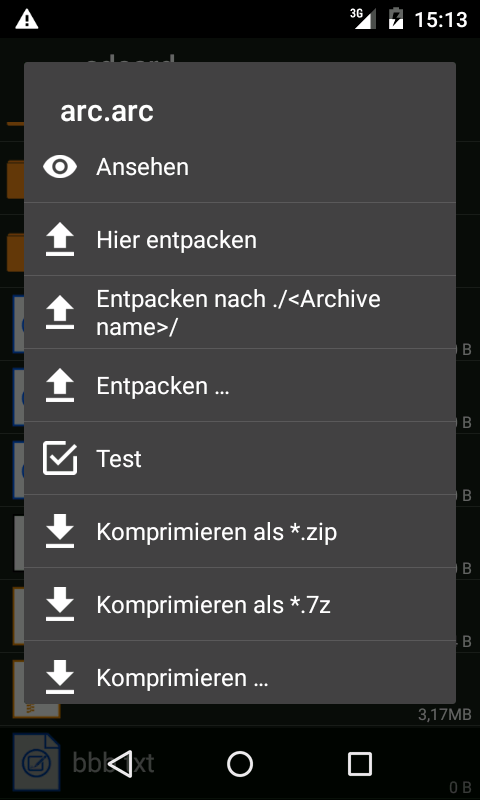Tap the Android back navigation button
480x800 pixels.
(120, 764)
